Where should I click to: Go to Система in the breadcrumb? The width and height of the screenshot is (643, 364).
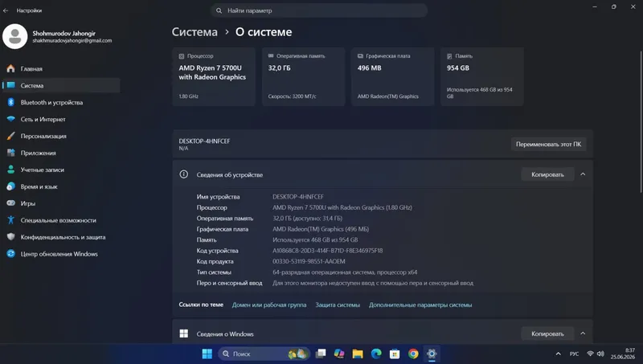(195, 32)
